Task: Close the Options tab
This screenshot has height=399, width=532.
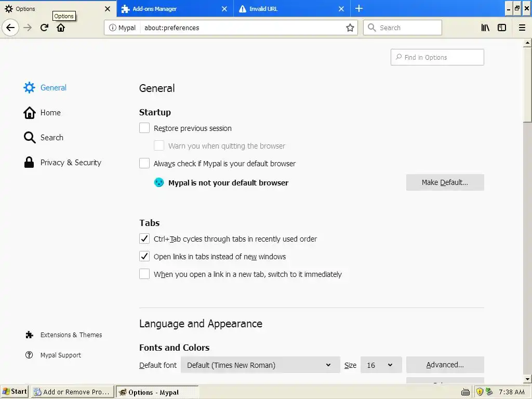Action: pos(107,9)
